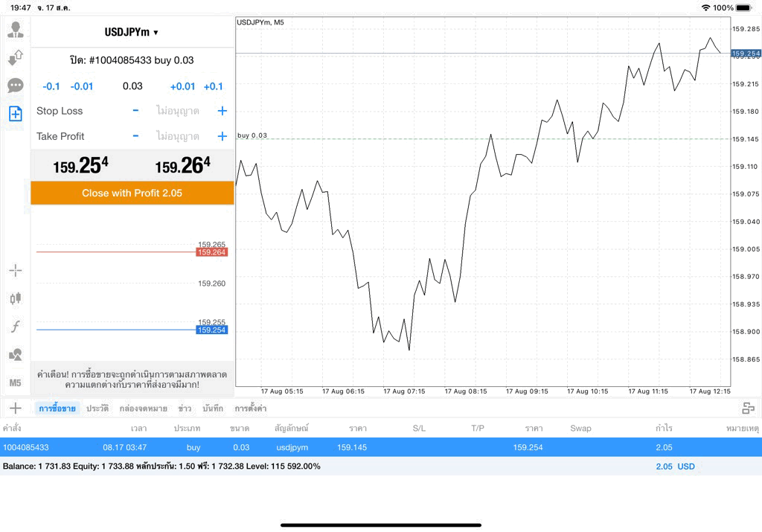Toggle trade panel layout icon at right

coord(749,408)
